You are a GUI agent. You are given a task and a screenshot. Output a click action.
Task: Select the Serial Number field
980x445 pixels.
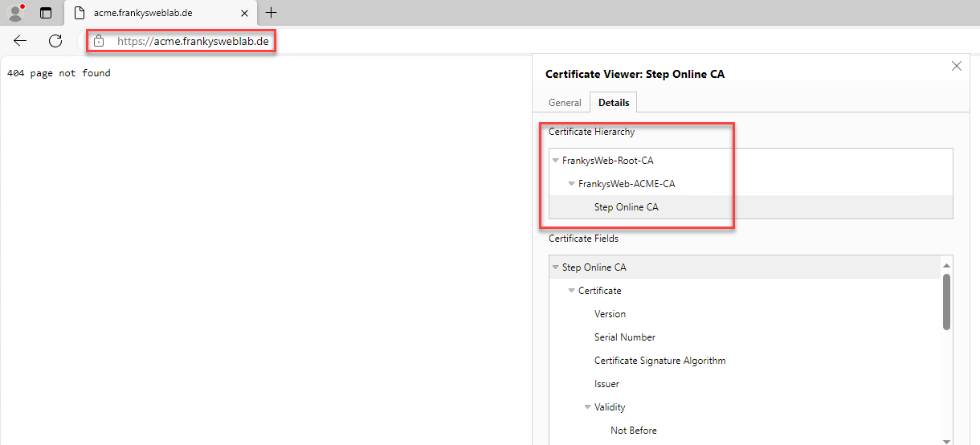click(624, 337)
